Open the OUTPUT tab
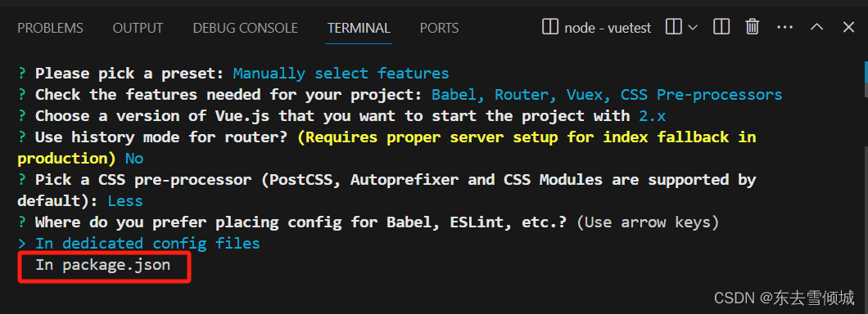 coord(138,28)
